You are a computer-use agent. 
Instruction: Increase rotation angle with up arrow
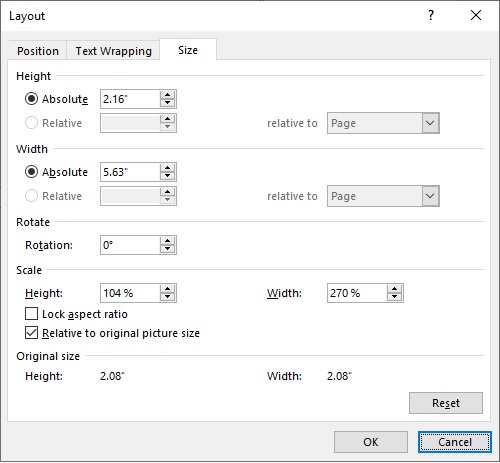pos(167,241)
